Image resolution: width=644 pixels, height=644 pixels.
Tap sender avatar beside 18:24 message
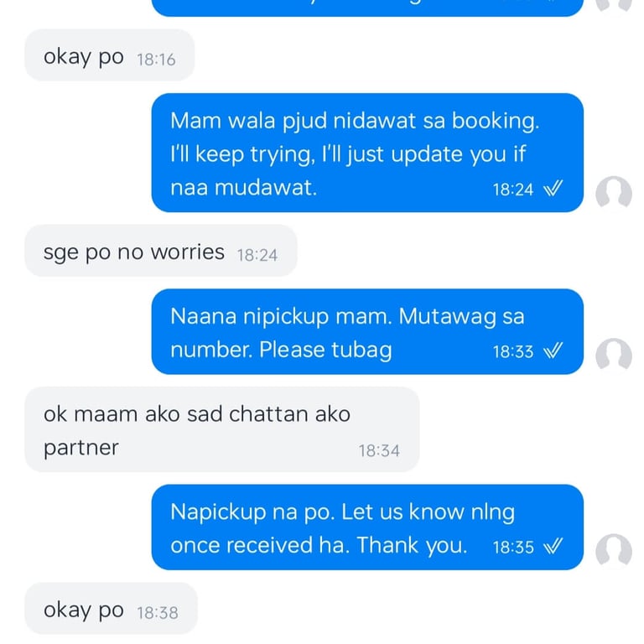pos(614,192)
